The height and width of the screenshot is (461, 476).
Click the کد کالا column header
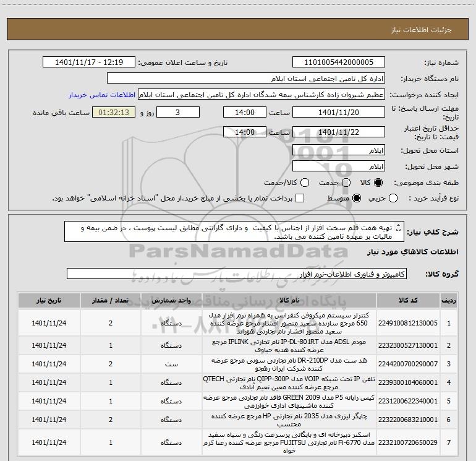point(408,301)
